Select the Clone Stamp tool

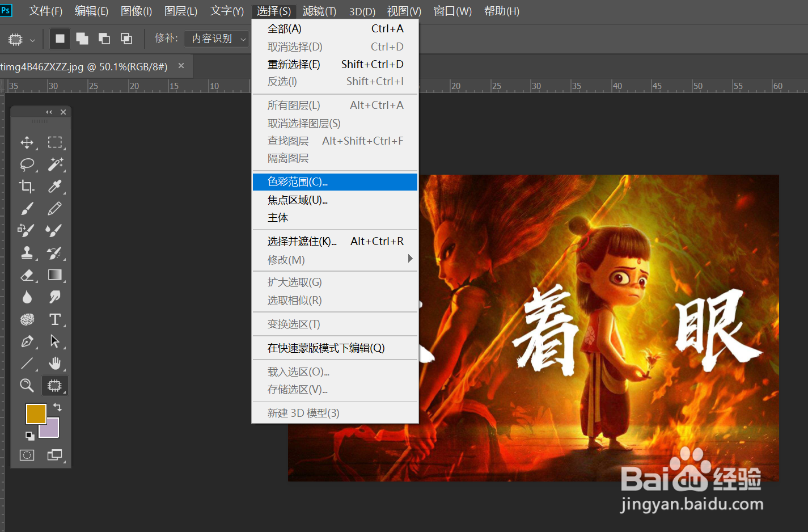[x=27, y=252]
